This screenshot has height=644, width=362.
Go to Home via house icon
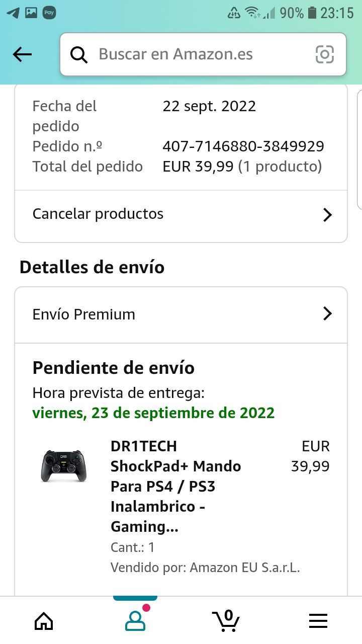pos(44,621)
